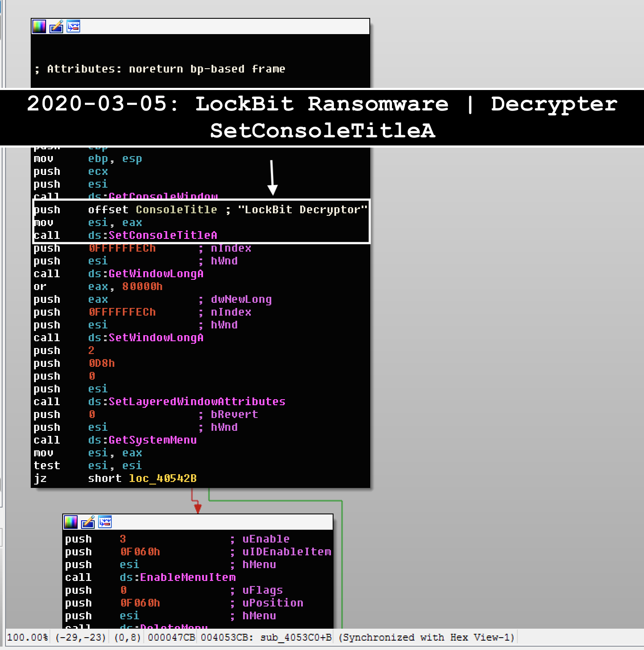Select the SetWindowLongA call target

coord(156,337)
